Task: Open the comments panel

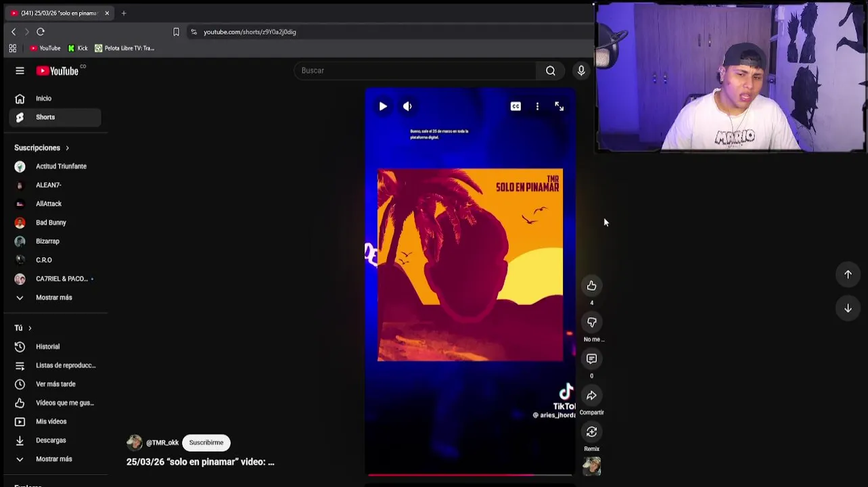Action: click(x=591, y=358)
